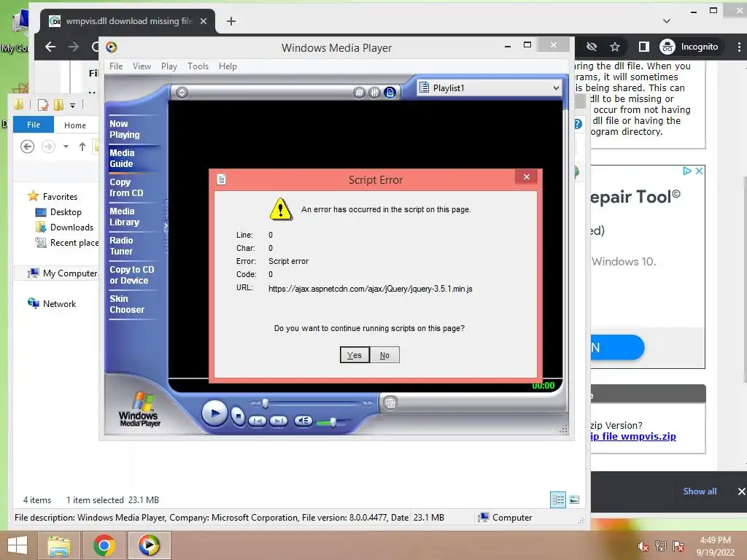The height and width of the screenshot is (560, 747).
Task: Open Chrome tab search dropdown chevron
Action: [667, 21]
